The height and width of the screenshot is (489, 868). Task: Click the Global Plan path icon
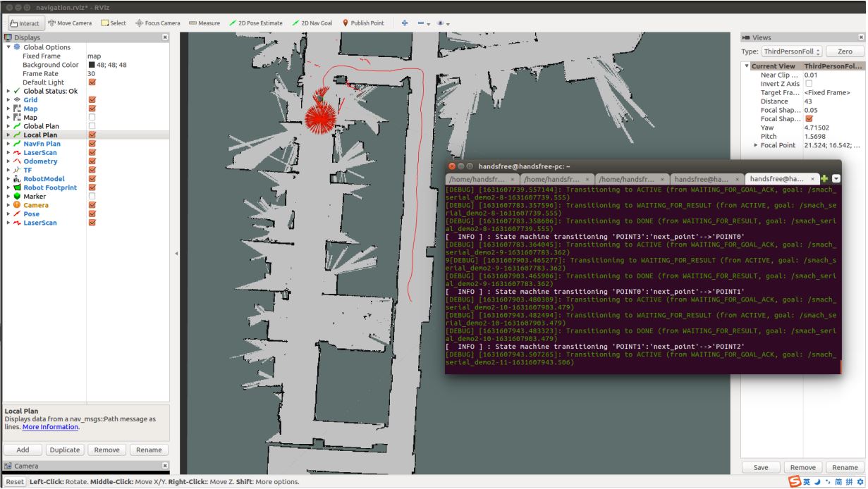[x=17, y=126]
